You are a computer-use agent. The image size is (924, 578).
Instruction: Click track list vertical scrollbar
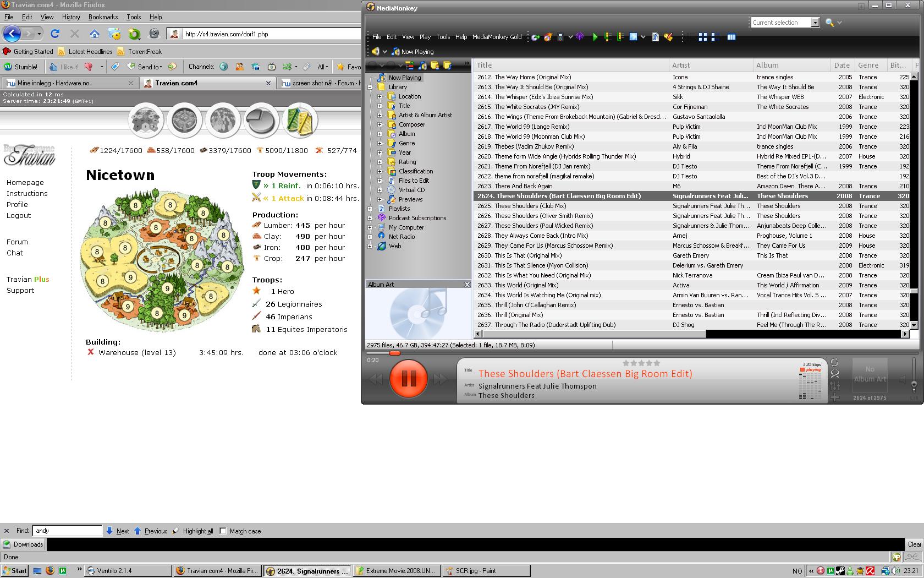click(x=914, y=201)
